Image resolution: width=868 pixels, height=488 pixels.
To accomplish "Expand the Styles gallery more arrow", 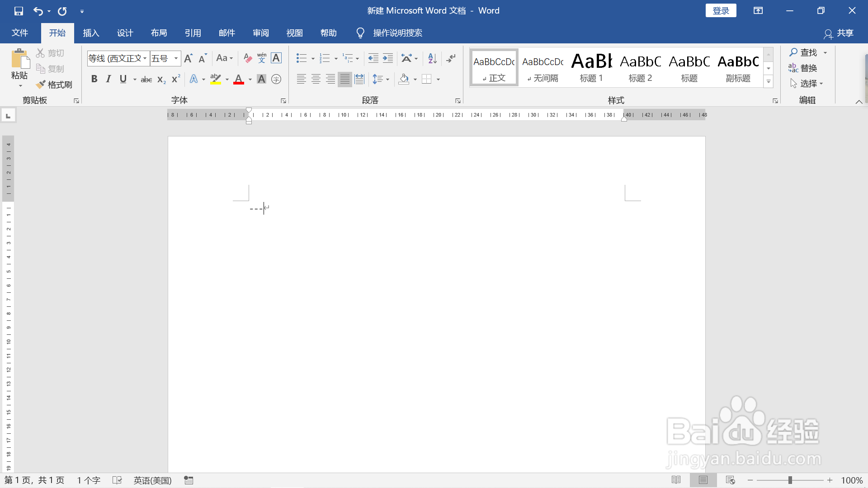I will [x=769, y=82].
